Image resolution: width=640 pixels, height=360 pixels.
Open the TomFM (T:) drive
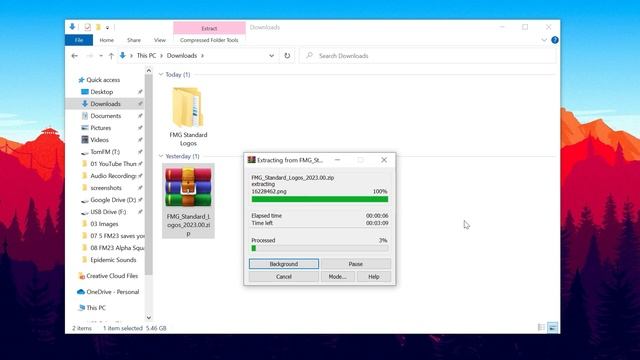pyautogui.click(x=105, y=152)
